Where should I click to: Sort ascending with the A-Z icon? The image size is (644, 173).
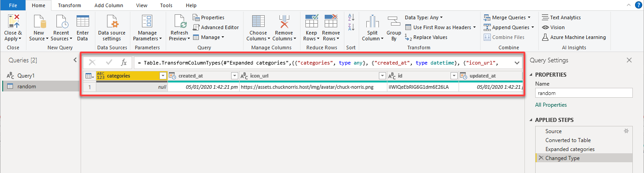click(351, 17)
